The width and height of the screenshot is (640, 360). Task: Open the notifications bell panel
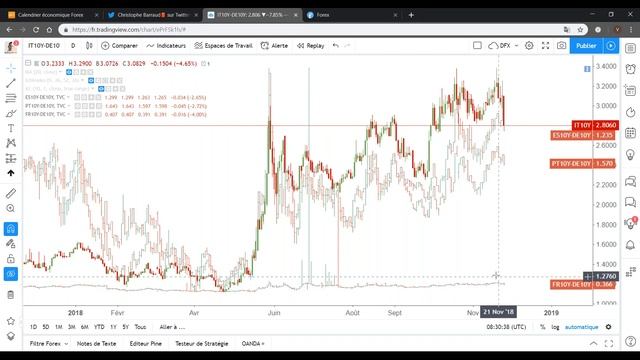630,245
